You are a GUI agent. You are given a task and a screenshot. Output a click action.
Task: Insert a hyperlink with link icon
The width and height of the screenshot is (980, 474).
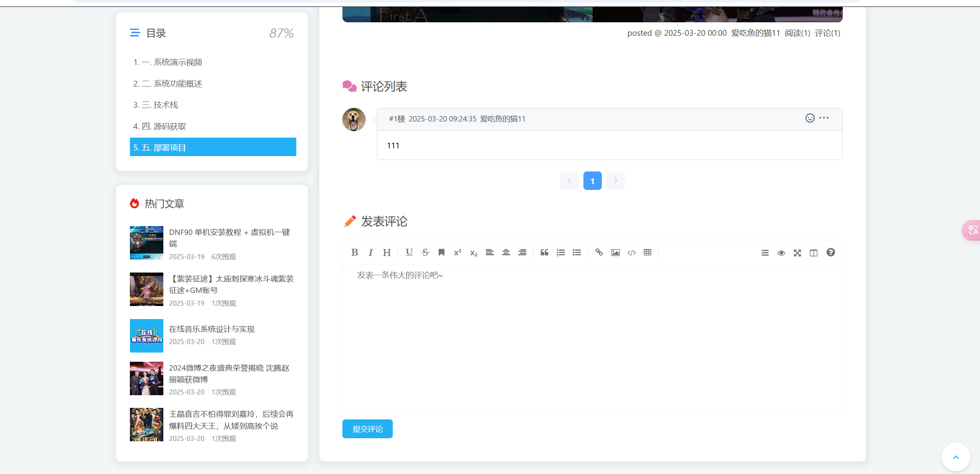click(599, 253)
